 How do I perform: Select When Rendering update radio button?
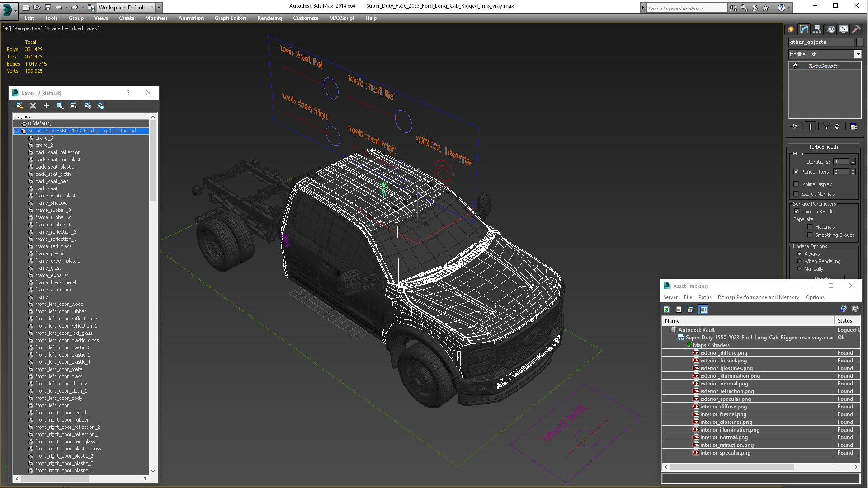tap(799, 261)
